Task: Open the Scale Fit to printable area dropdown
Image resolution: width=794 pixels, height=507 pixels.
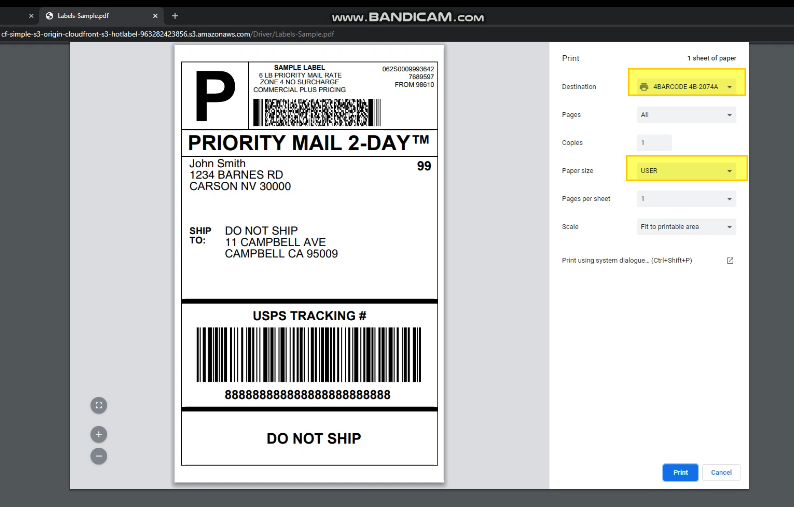Action: coord(686,227)
